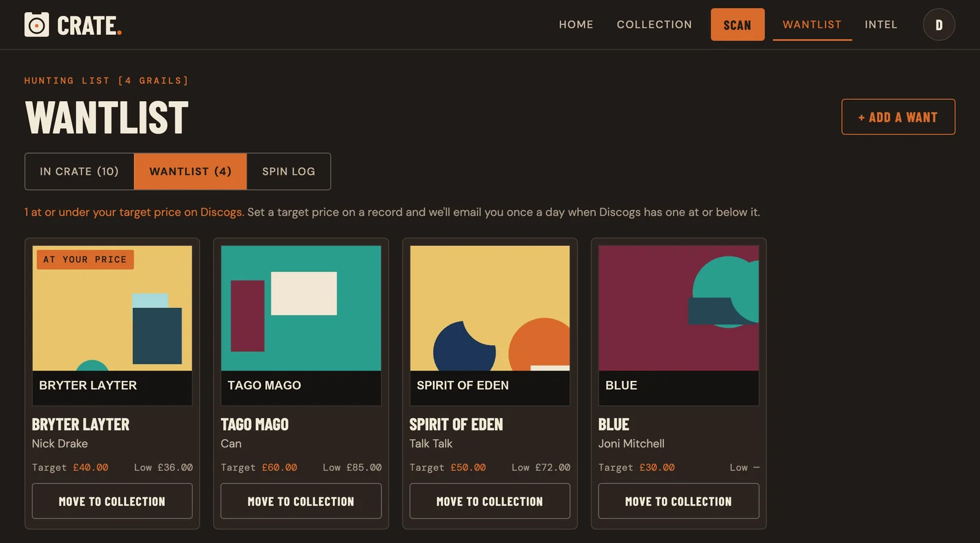Click the orange SCAN button

(737, 24)
